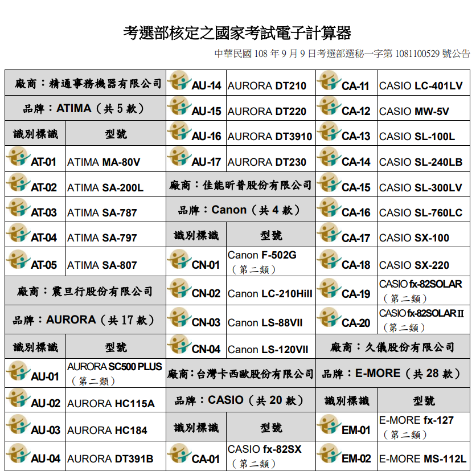Click the header 廠商：精通事務機器有限公司
The width and height of the screenshot is (476, 471).
[85, 83]
